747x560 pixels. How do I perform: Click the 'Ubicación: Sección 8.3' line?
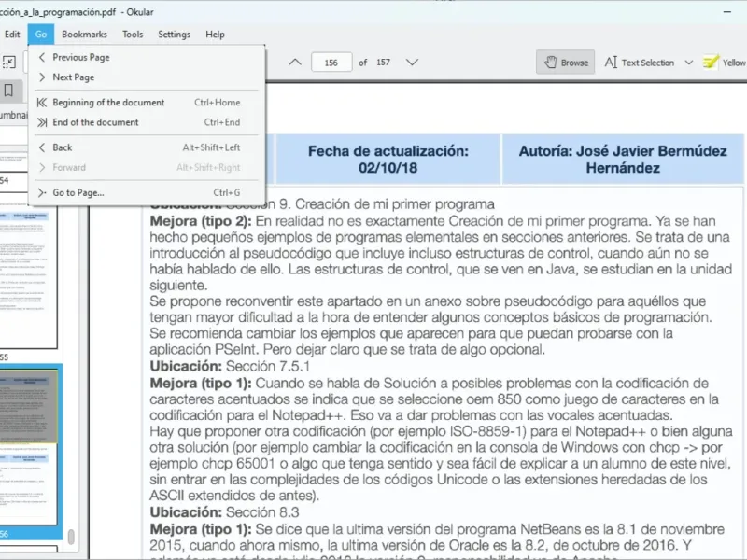point(224,512)
